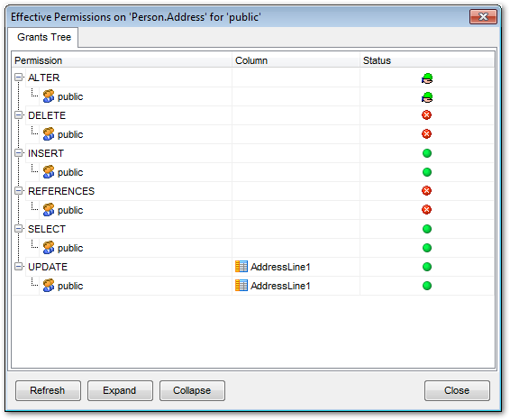
Task: Collapse the SELECT permission node
Action: (x=19, y=229)
